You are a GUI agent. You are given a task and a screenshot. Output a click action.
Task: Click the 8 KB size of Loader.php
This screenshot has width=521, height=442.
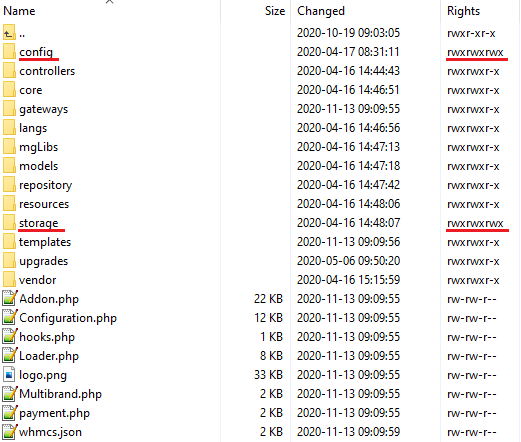coord(271,356)
